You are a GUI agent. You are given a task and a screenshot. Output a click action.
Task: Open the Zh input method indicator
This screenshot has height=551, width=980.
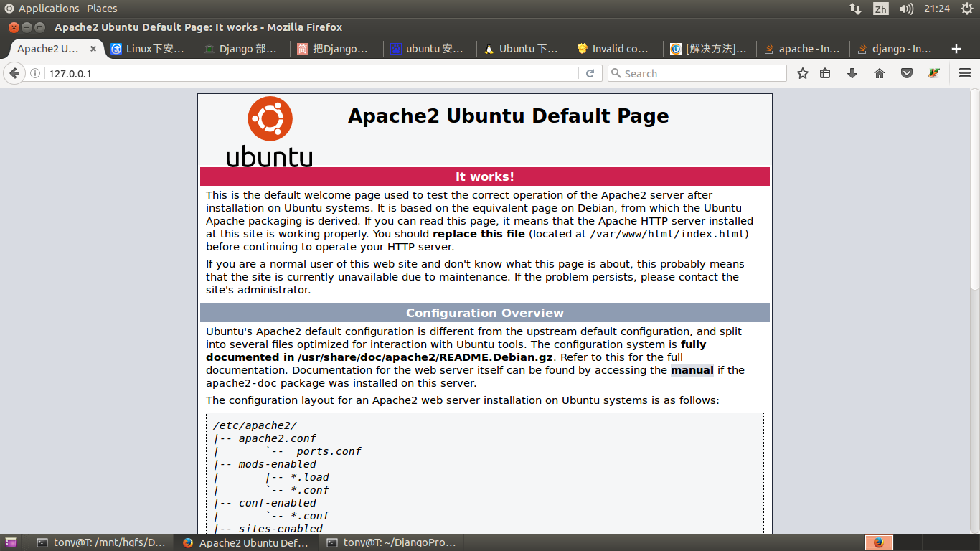coord(880,9)
